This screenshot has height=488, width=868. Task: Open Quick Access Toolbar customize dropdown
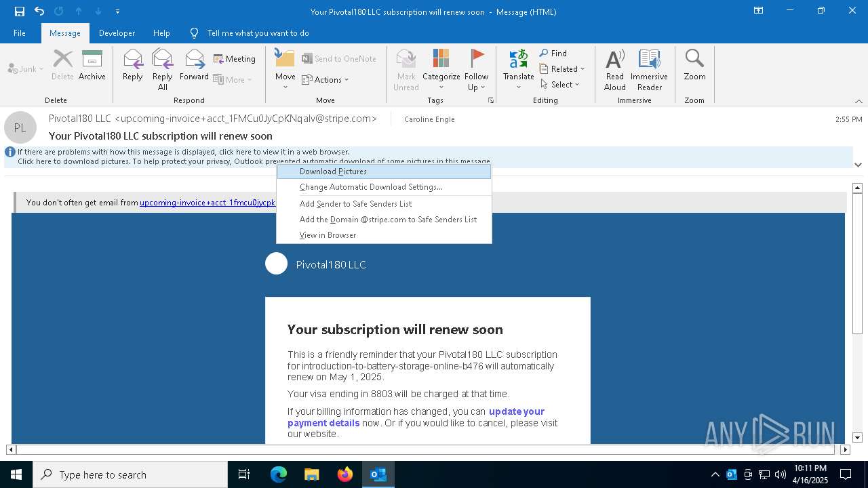(117, 12)
